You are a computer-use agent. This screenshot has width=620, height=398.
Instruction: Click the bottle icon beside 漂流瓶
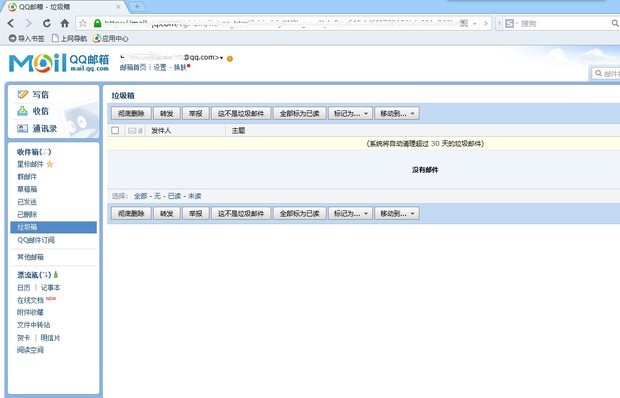pyautogui.click(x=56, y=274)
